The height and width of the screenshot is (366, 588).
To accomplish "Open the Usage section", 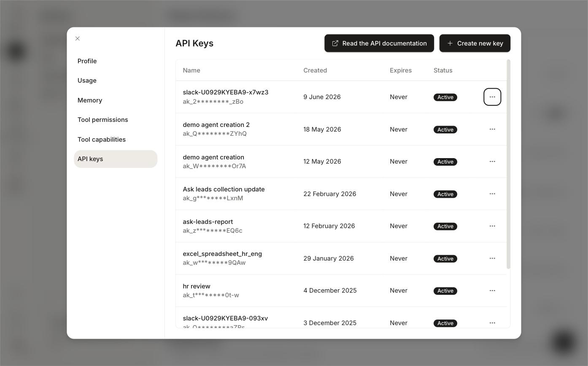I will pos(116,81).
